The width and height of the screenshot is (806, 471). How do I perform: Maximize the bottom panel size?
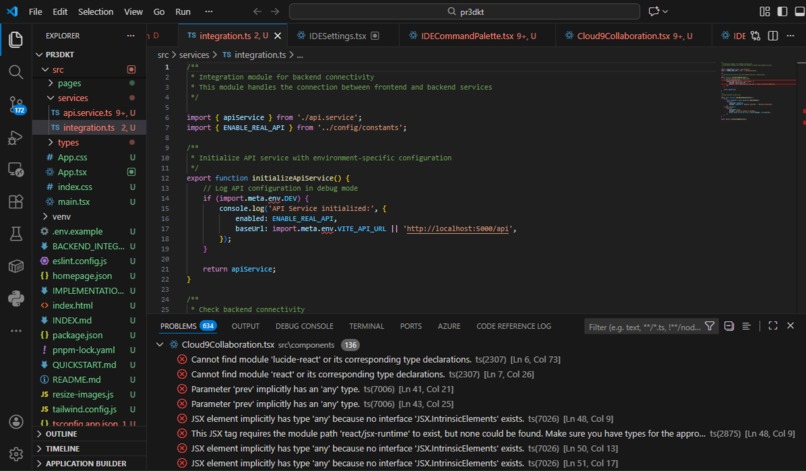click(x=773, y=325)
